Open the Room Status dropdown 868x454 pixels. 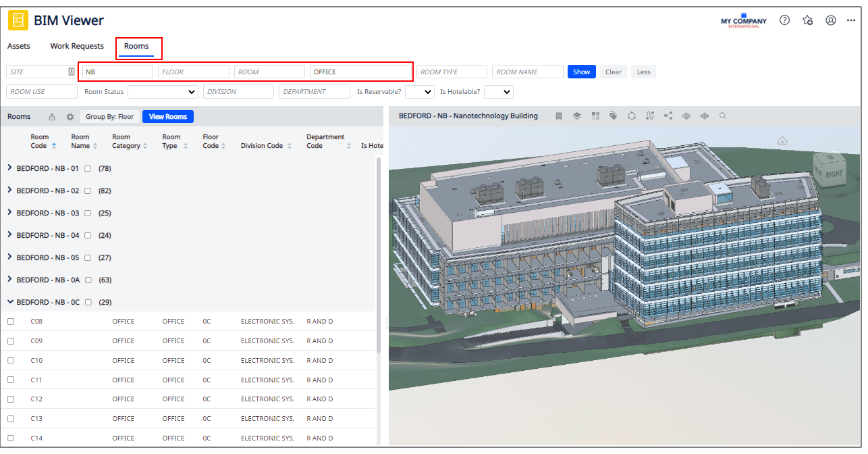[x=163, y=92]
